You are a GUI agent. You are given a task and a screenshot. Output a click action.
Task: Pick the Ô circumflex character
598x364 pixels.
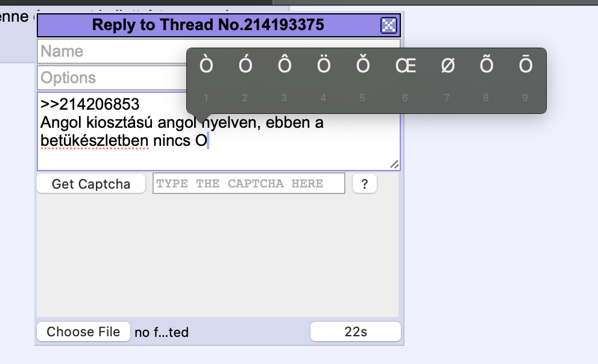[285, 64]
